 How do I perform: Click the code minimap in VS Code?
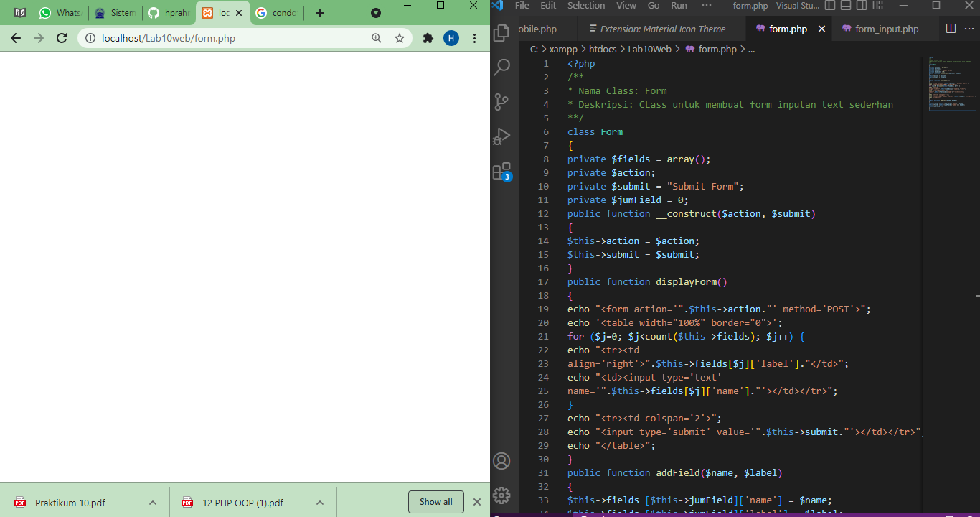(952, 83)
